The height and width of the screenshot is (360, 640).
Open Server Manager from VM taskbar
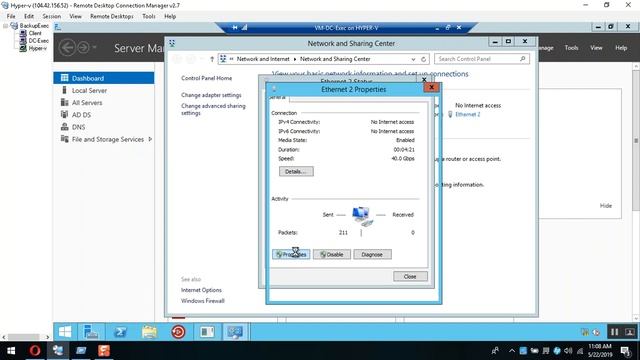point(91,332)
